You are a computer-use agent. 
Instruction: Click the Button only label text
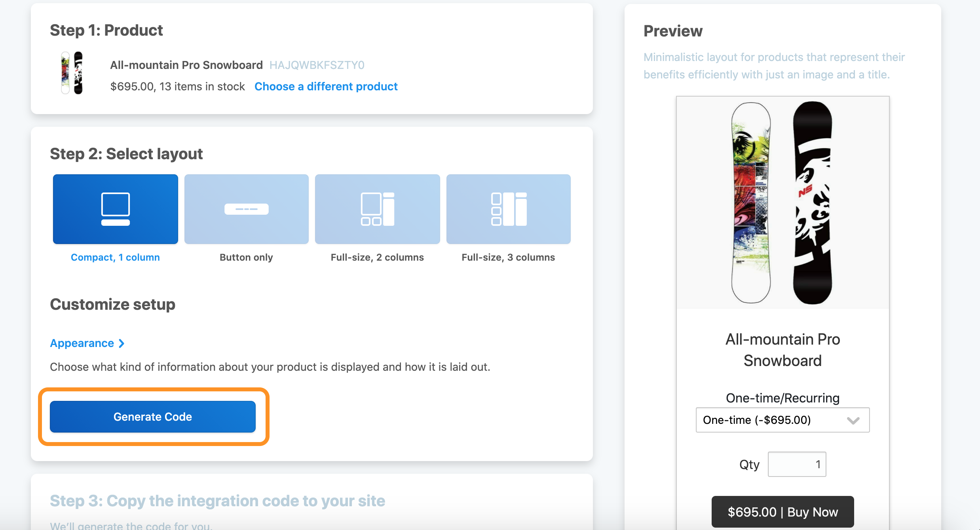246,257
